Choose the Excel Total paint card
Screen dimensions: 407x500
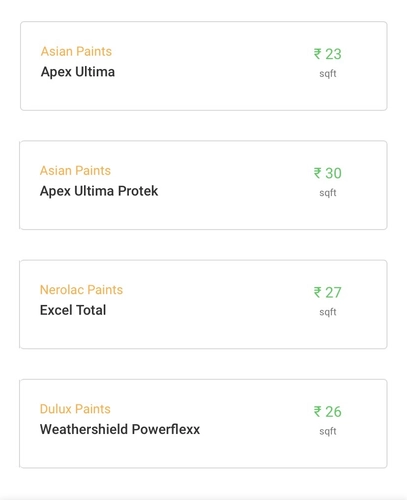[x=203, y=304]
